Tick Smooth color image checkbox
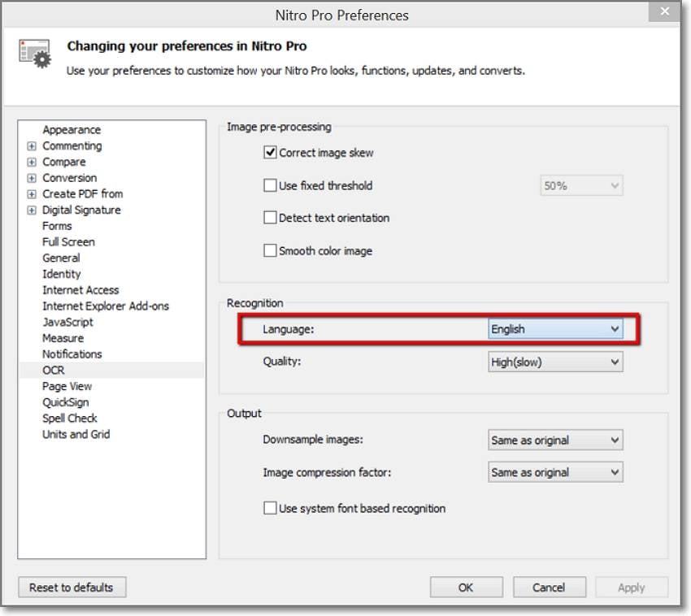Image resolution: width=691 pixels, height=616 pixels. 270,250
